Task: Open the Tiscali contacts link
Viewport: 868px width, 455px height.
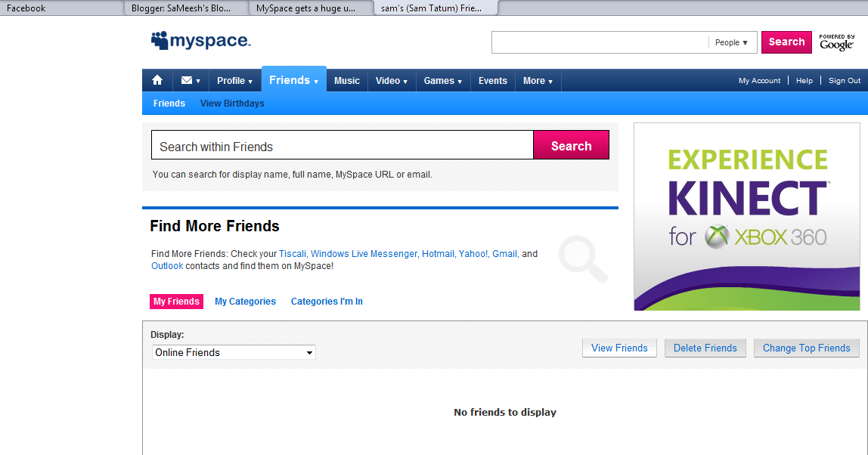Action: (x=293, y=253)
